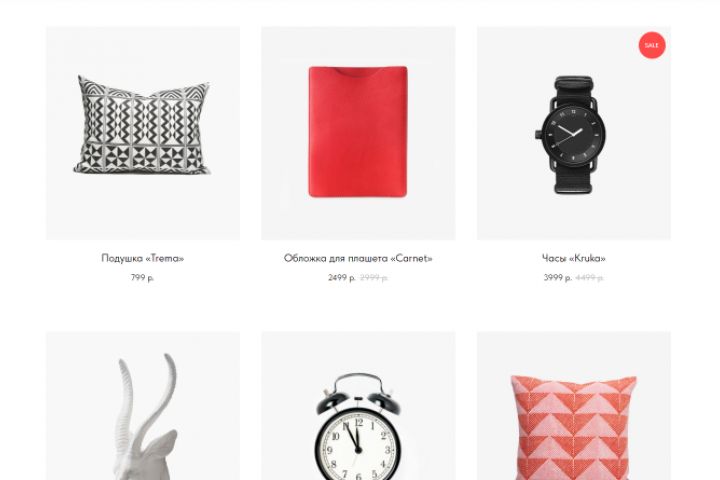
Task: Click the crossed-out 4499 р. price
Action: (590, 277)
